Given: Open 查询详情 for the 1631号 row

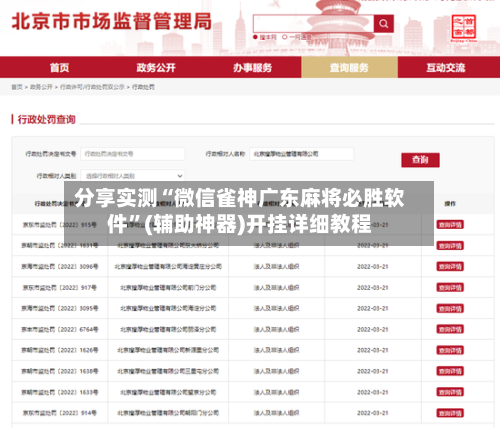Looking at the screenshot, I should [x=450, y=246].
